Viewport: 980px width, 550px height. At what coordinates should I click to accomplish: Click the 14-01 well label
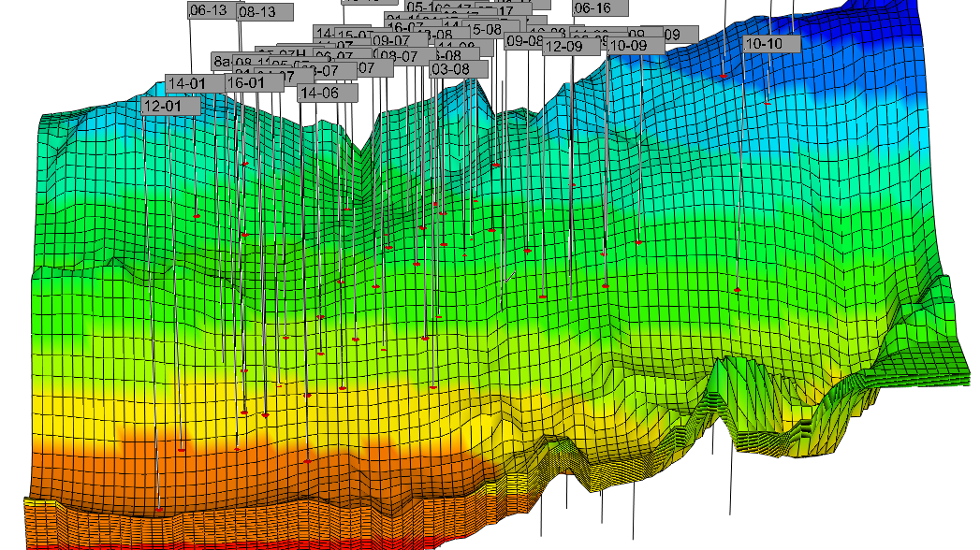pos(195,83)
